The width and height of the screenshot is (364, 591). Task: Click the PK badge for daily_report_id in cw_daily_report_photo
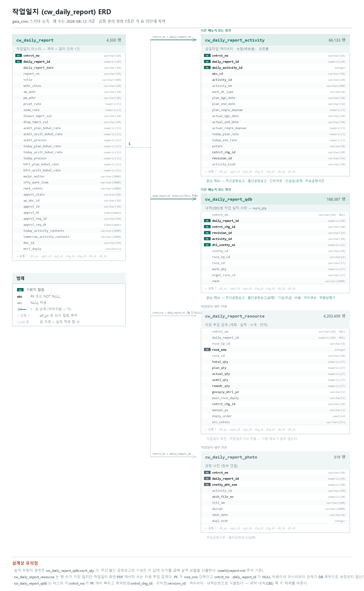[207, 478]
